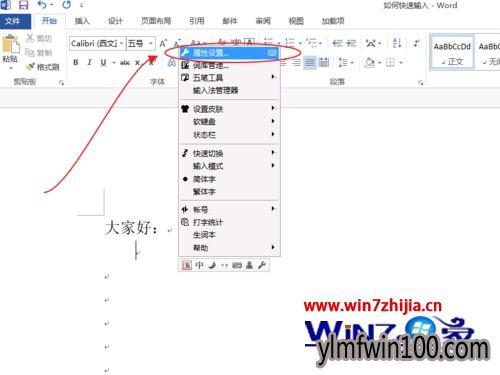Viewport: 500px width, 375px height.
Task: Click the IME user account icon
Action: (249, 265)
